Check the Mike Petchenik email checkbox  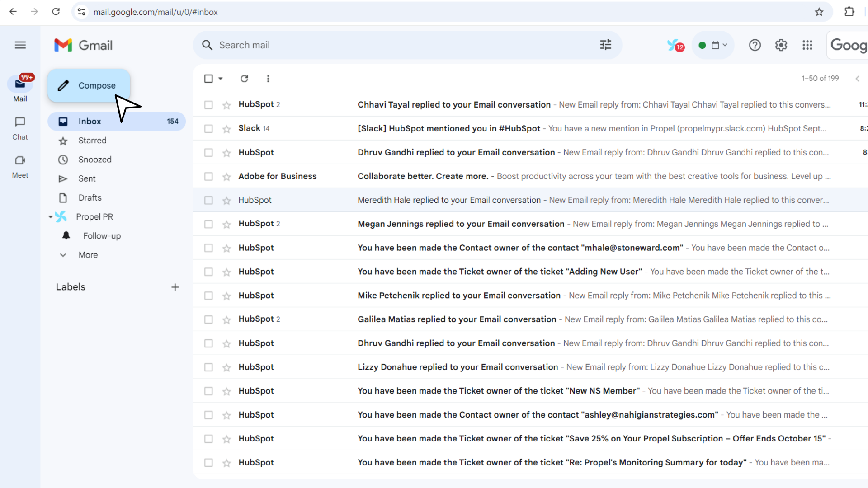point(208,296)
